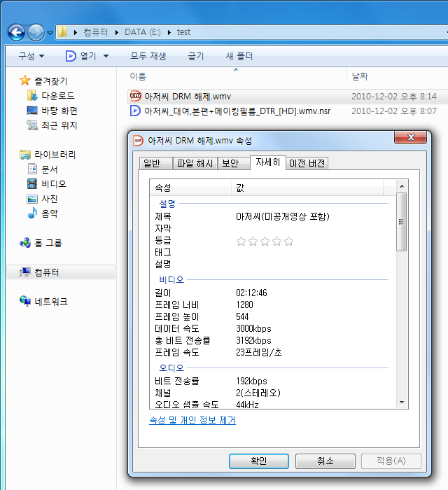Click the 속성 column header in details list
Viewport: 448px width, 490px height.
(190, 188)
